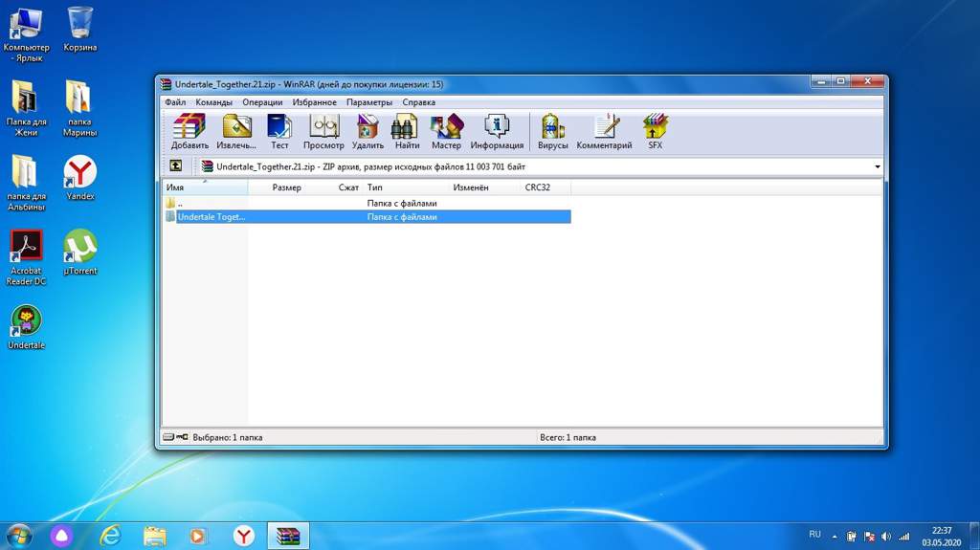Click the purple Alice assistant taskbar icon
The width and height of the screenshot is (980, 550).
click(61, 536)
